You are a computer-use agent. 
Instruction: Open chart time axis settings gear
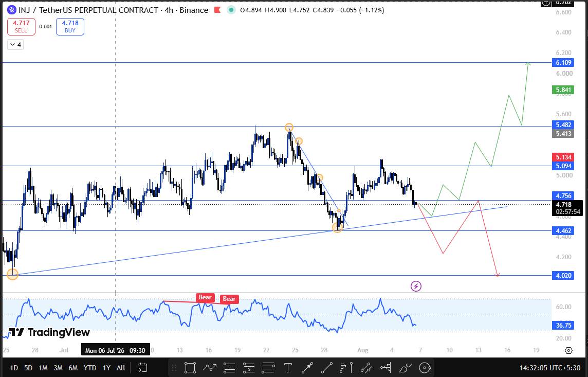[x=568, y=350]
